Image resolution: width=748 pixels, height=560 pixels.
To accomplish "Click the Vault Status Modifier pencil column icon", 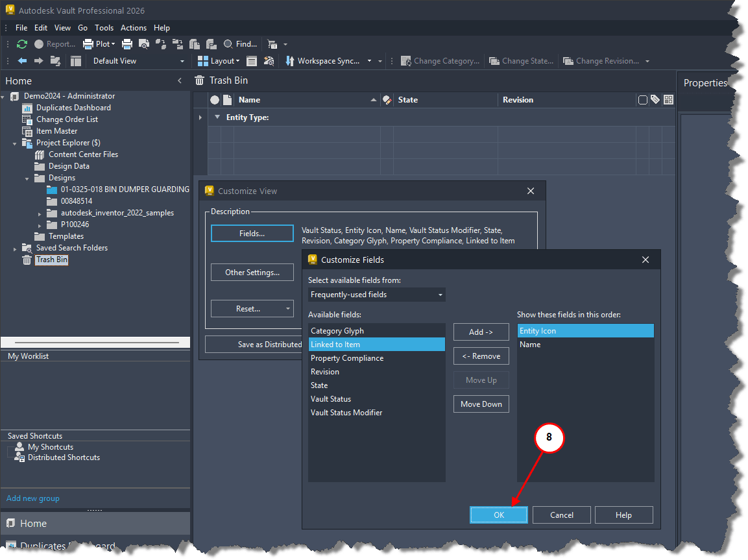I will coord(387,100).
